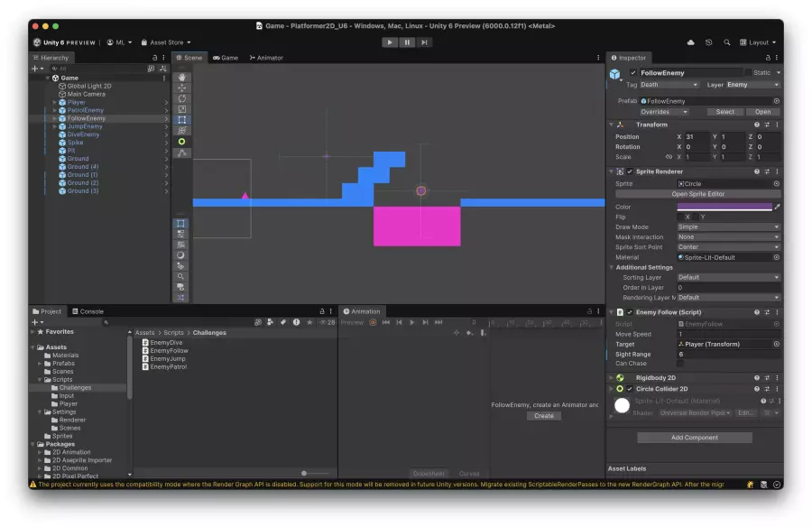Select the Hand view tool
Screen dimensions: 812x527
(182, 78)
